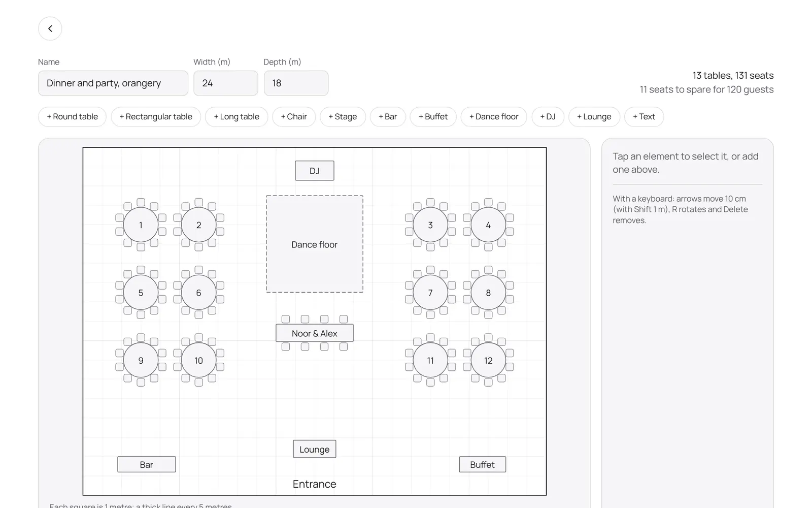812x508 pixels.
Task: Select round table 7
Action: click(430, 293)
